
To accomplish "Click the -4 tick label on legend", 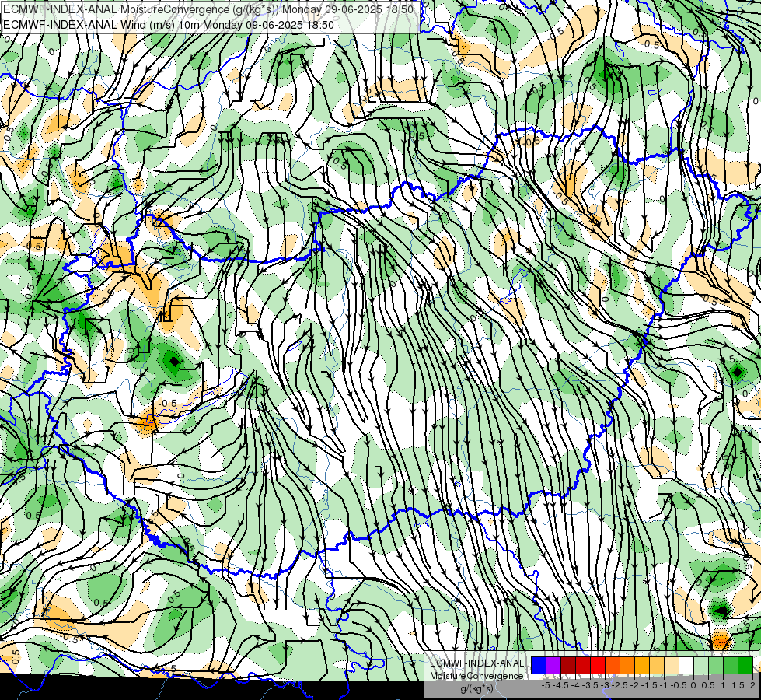I will point(575,685).
